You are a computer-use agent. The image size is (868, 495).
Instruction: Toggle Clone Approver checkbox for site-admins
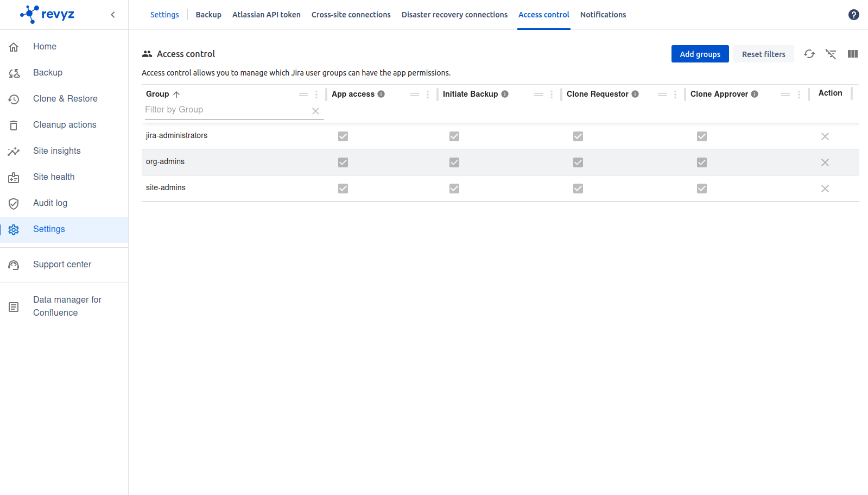click(x=702, y=189)
